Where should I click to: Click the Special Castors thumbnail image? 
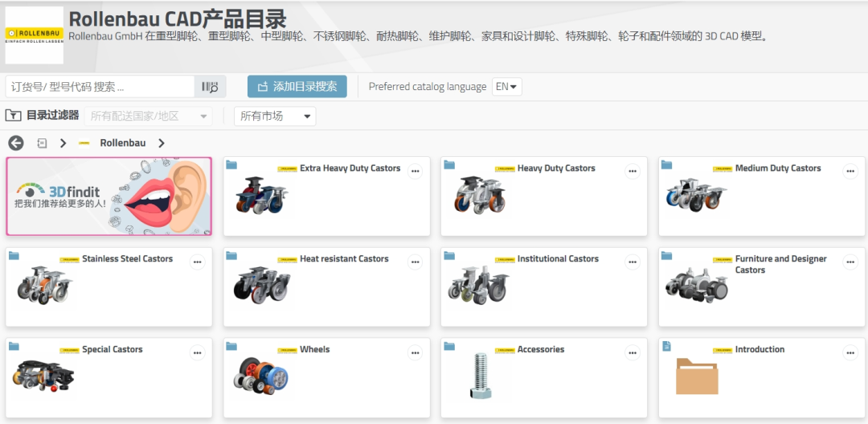coord(43,377)
